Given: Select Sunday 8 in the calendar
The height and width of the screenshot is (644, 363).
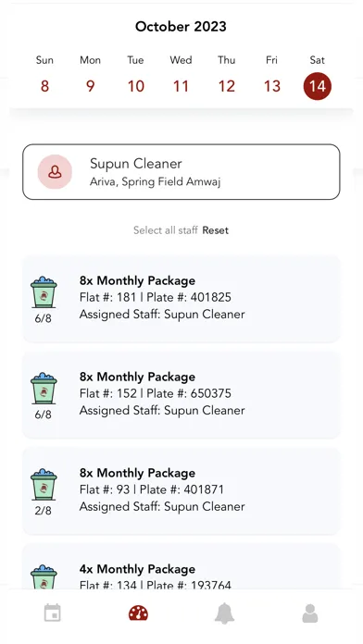Looking at the screenshot, I should pyautogui.click(x=44, y=86).
